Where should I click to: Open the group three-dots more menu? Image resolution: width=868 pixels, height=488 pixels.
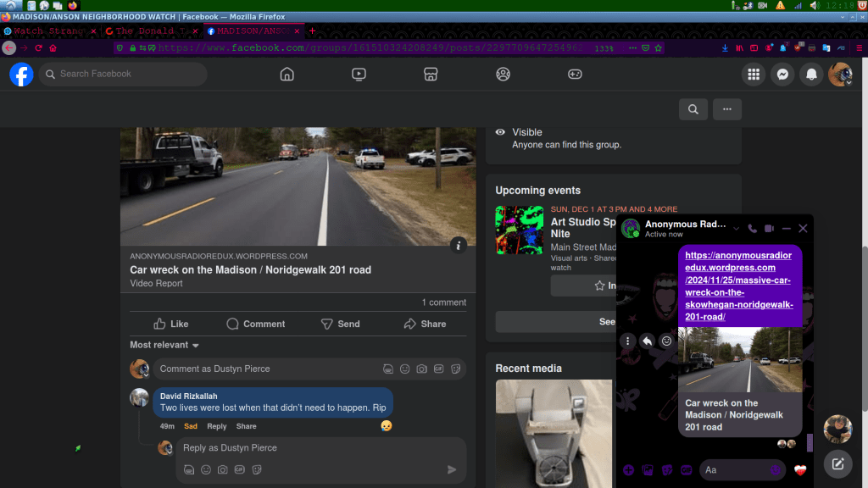(x=727, y=109)
